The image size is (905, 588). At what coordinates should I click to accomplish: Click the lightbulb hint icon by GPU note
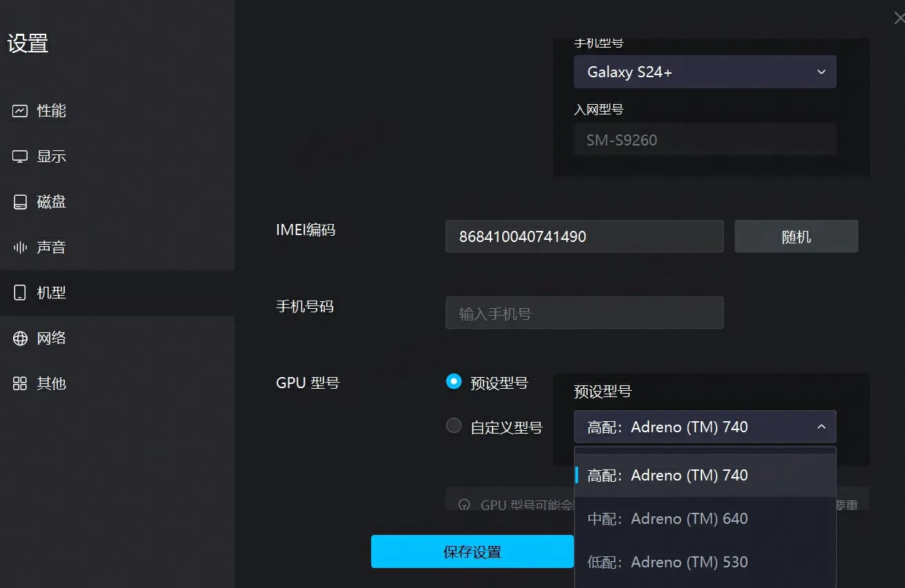pyautogui.click(x=464, y=505)
